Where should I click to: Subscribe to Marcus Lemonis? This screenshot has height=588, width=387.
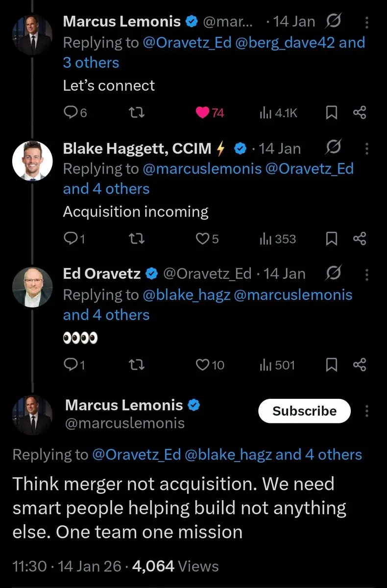[304, 411]
